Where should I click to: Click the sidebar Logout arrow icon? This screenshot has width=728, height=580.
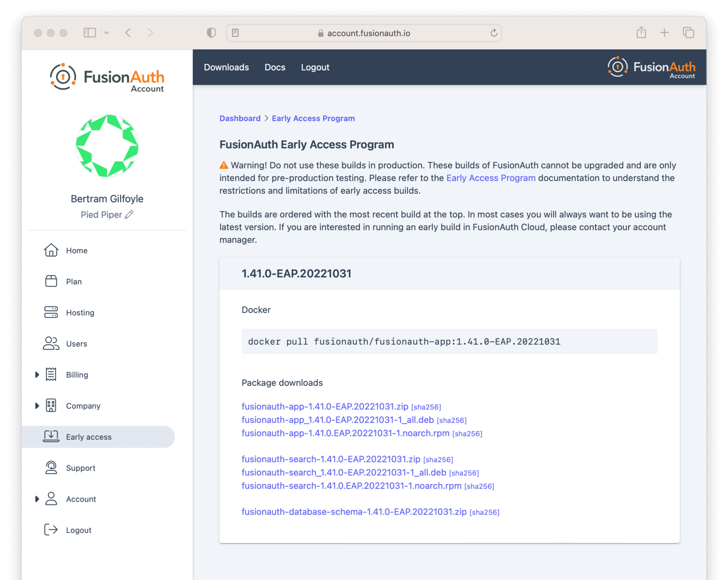pos(51,530)
